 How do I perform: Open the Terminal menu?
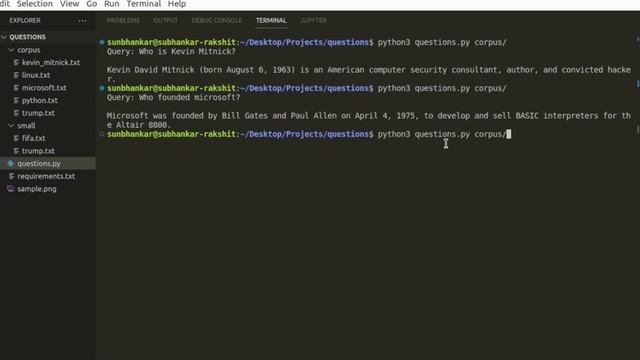click(x=144, y=4)
